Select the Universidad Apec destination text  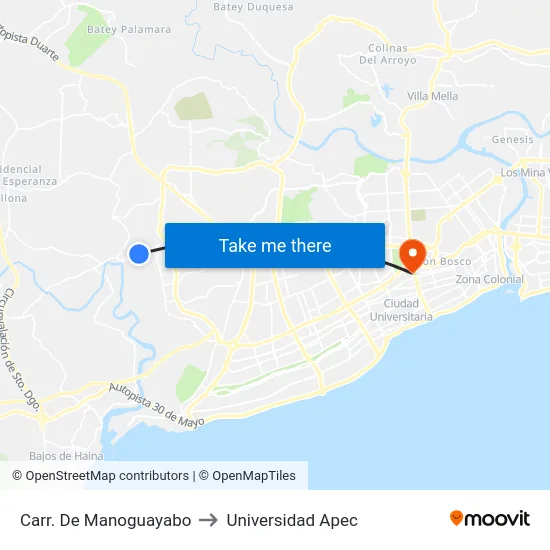pos(292,520)
